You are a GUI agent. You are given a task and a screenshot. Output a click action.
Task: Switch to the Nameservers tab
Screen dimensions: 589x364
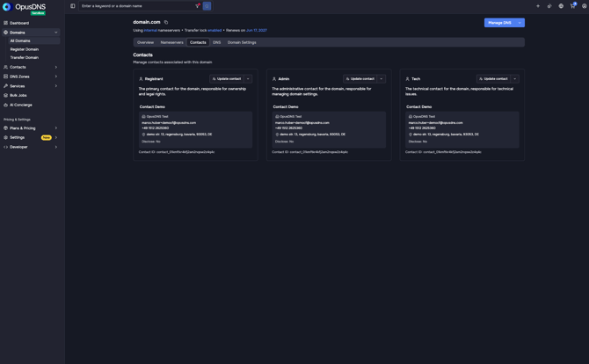pyautogui.click(x=172, y=42)
